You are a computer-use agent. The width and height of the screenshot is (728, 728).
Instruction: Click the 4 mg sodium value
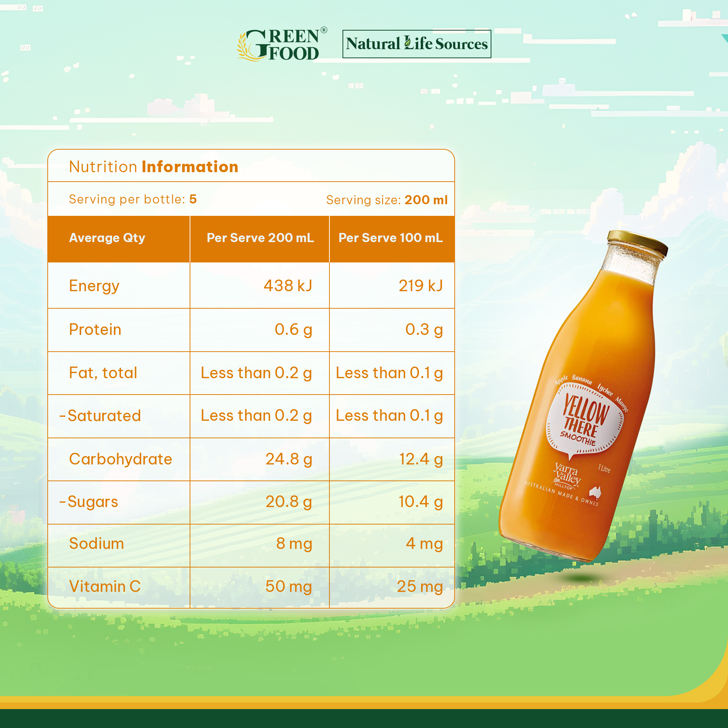pyautogui.click(x=424, y=544)
